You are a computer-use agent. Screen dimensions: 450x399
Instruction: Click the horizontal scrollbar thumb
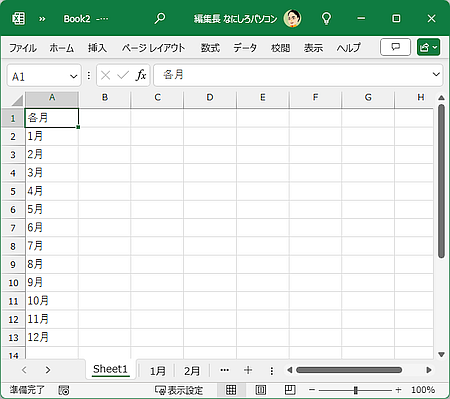(349, 370)
